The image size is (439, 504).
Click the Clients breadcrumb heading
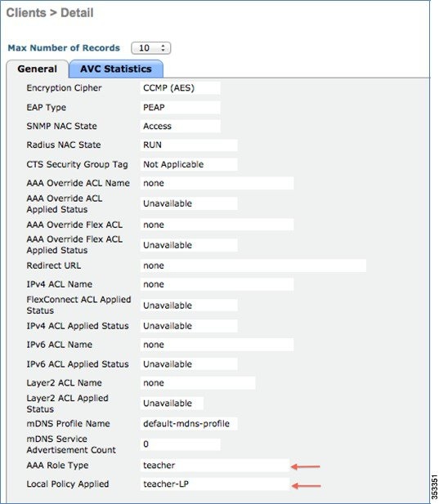(26, 13)
